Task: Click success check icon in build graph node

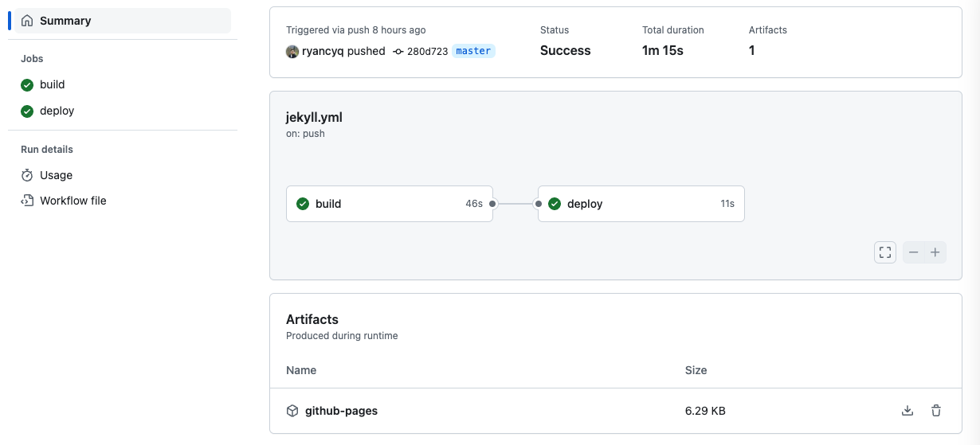Action: point(303,204)
